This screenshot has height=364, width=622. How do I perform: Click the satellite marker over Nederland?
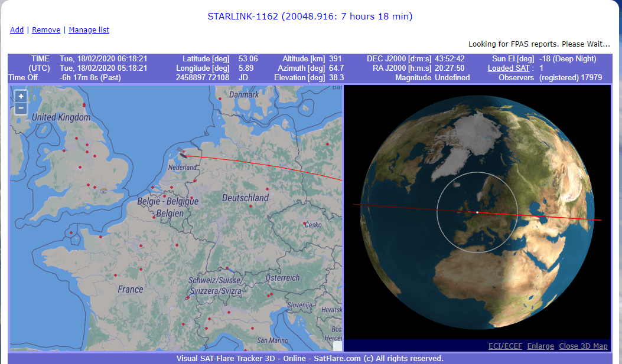182,153
